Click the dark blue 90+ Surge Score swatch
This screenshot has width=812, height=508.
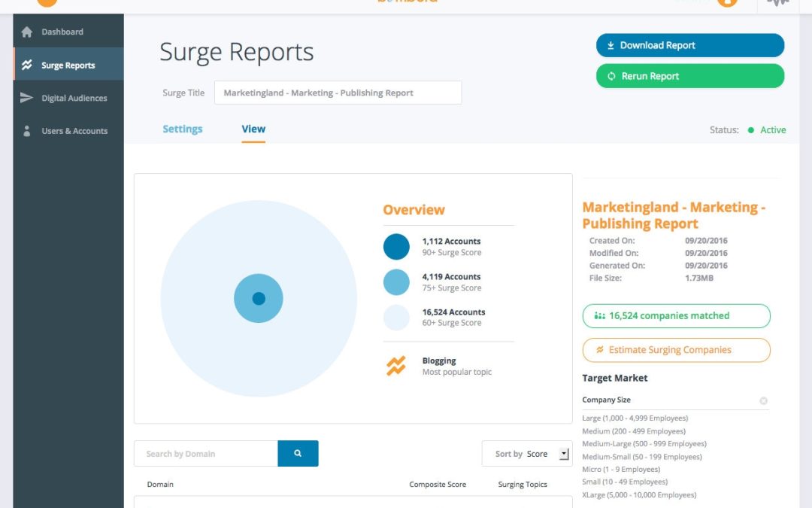pyautogui.click(x=396, y=247)
